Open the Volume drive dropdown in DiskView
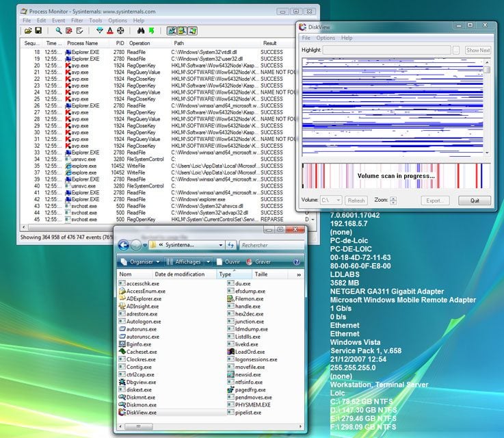The height and width of the screenshot is (438, 504). (x=332, y=201)
